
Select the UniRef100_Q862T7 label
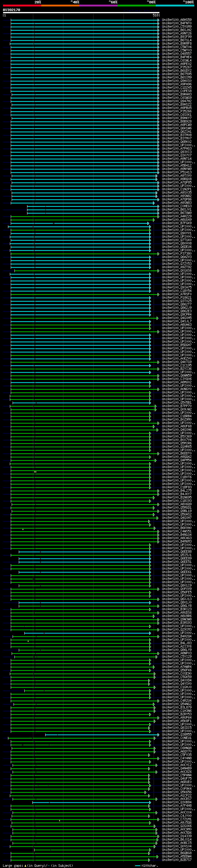click(x=177, y=304)
